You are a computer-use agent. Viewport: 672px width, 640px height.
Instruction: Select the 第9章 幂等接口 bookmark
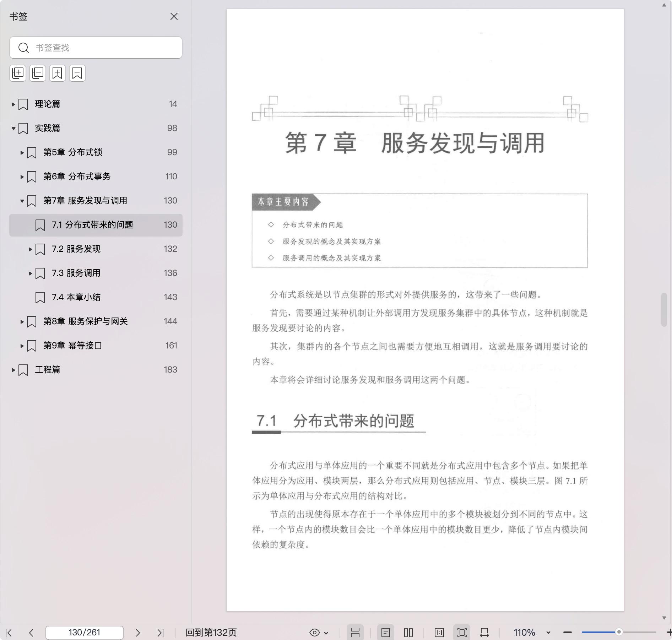(72, 346)
